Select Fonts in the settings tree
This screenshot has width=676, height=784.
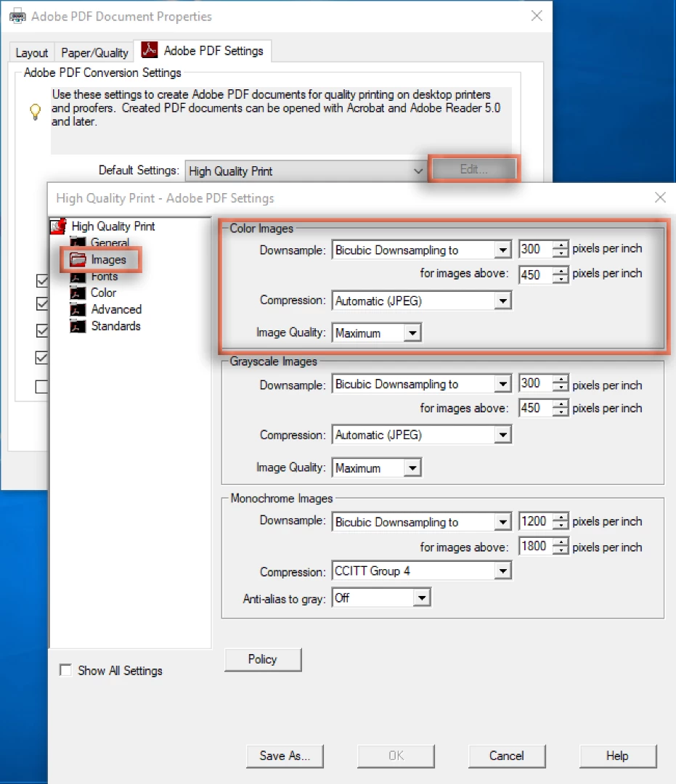[105, 277]
